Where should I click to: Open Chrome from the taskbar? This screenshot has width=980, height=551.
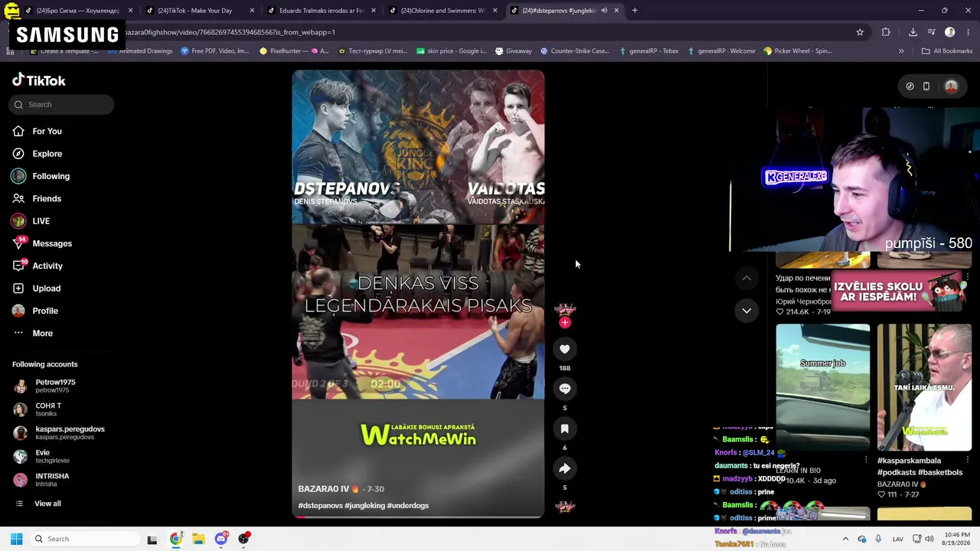coord(175,539)
